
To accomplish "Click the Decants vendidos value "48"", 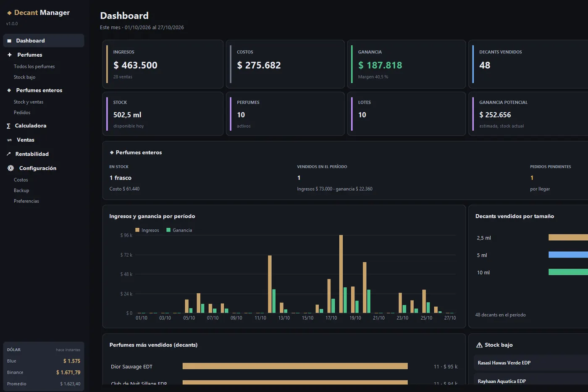I will click(x=485, y=65).
